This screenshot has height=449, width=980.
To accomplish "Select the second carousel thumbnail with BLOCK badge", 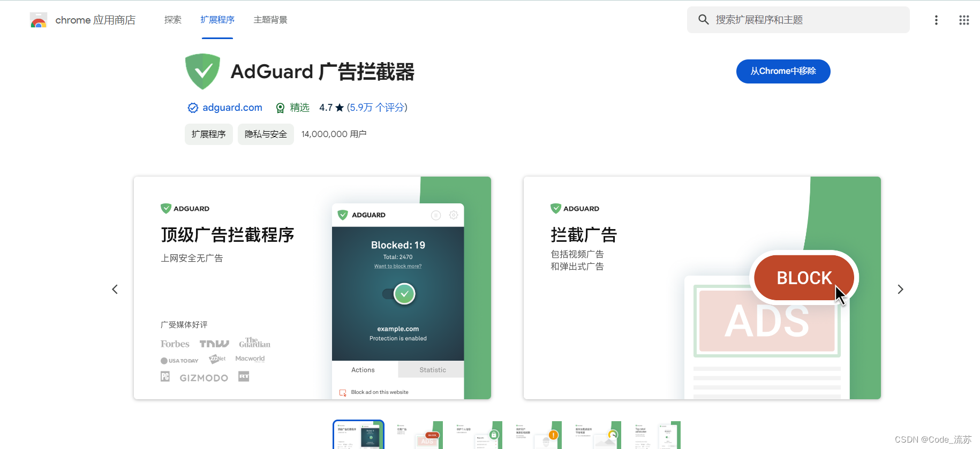I will tap(418, 435).
